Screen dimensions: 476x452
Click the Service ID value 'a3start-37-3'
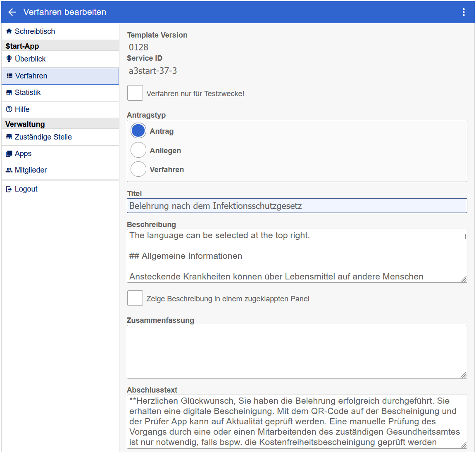(153, 71)
